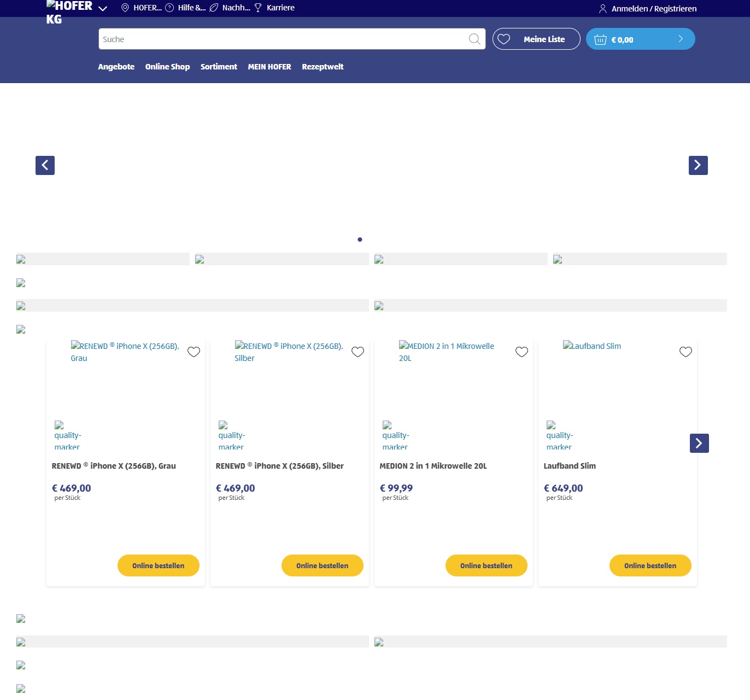Click the magnifier search icon
The height and width of the screenshot is (700, 750).
click(x=474, y=39)
